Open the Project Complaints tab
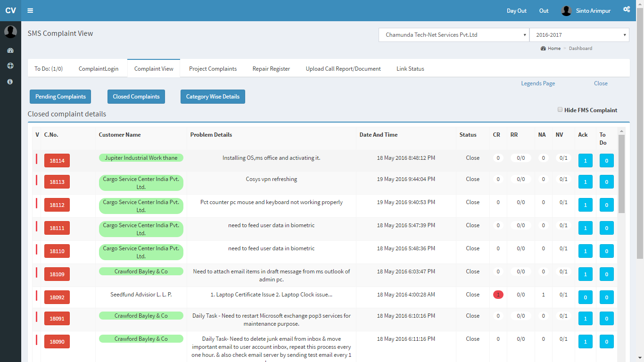The width and height of the screenshot is (644, 362). pyautogui.click(x=213, y=69)
